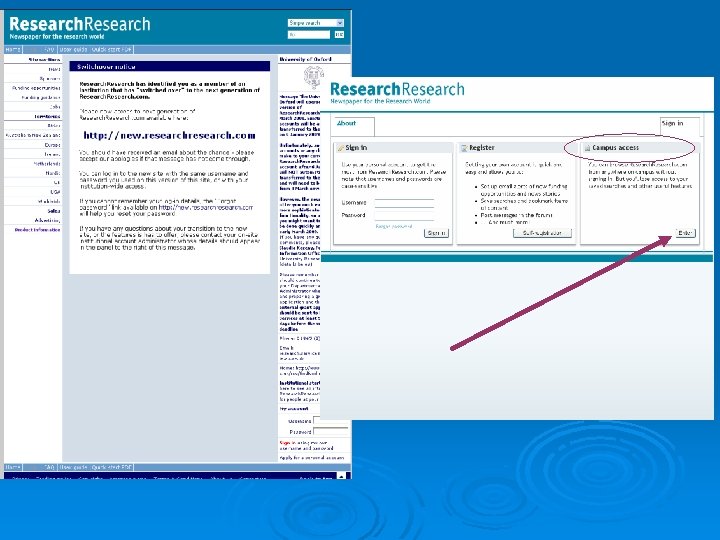Click the Register panel icon
This screenshot has width=720, height=540.
pos(464,148)
